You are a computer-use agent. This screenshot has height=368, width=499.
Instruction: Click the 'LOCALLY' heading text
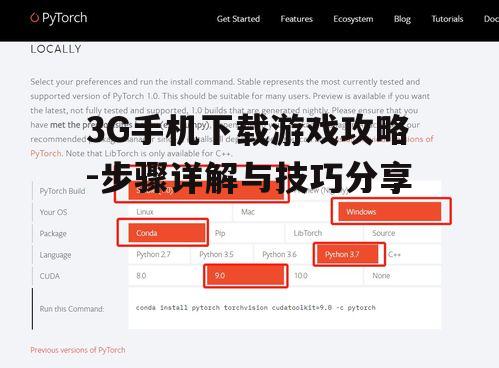(56, 49)
